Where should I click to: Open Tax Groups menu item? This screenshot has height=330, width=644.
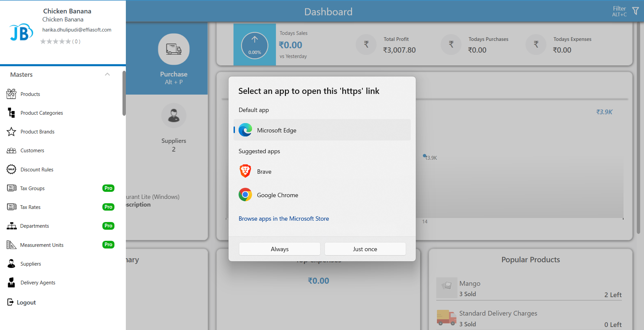click(x=32, y=188)
